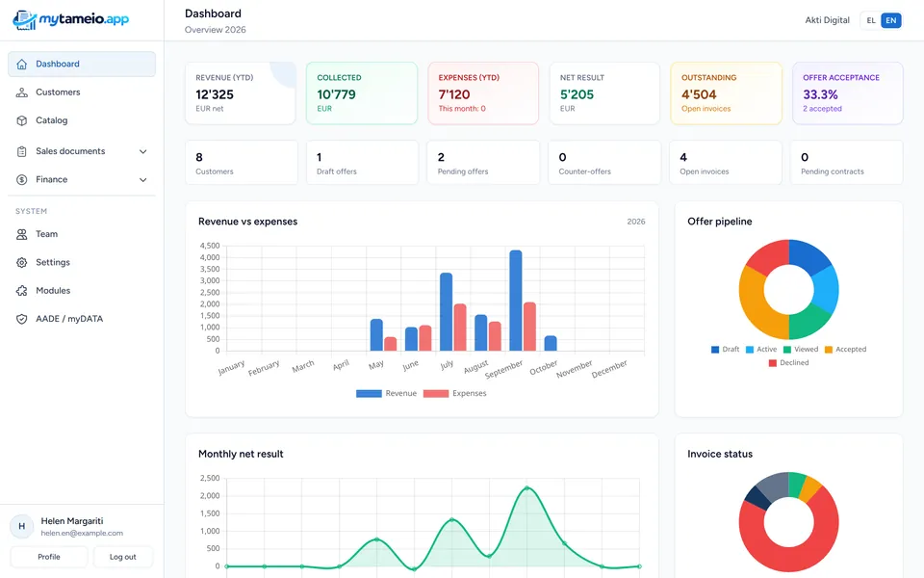924x578 pixels.
Task: Click the Monthly net result heading
Action: [241, 454]
